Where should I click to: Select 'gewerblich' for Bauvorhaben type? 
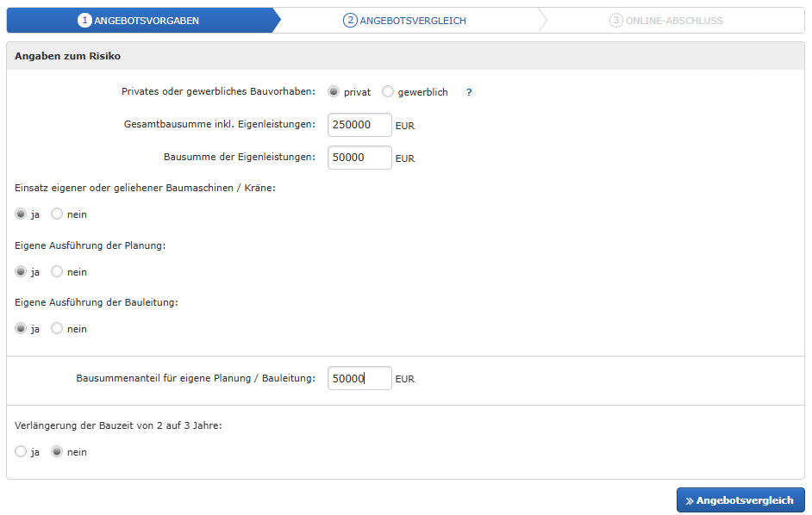pos(387,91)
